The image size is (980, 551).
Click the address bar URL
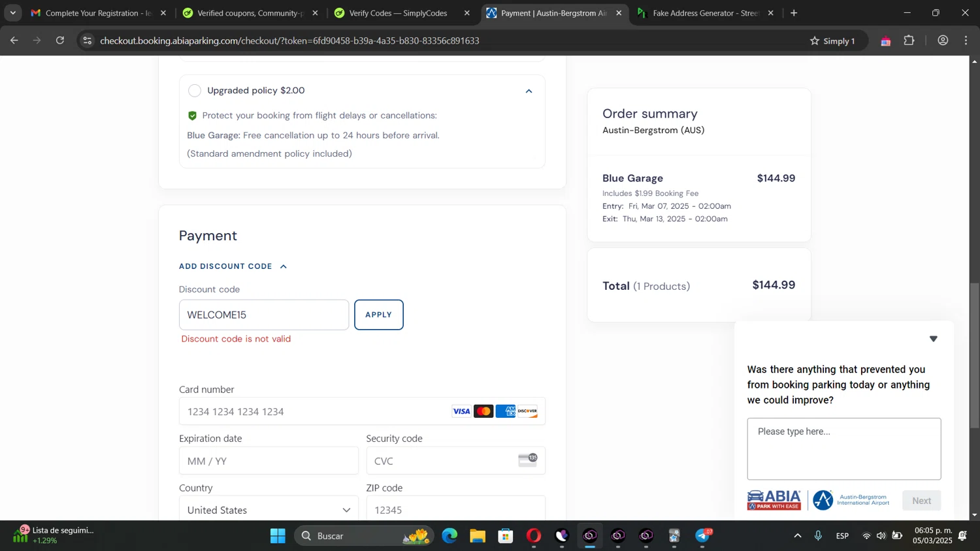pyautogui.click(x=289, y=40)
